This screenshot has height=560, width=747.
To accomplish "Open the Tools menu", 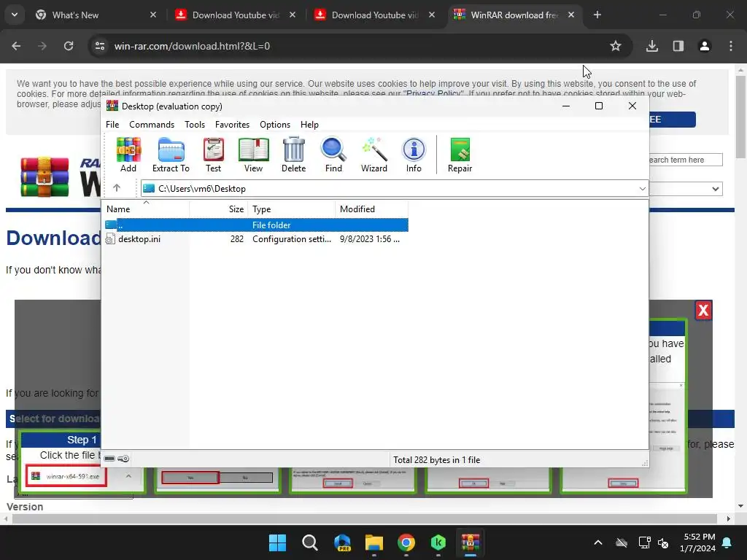I will 195,124.
